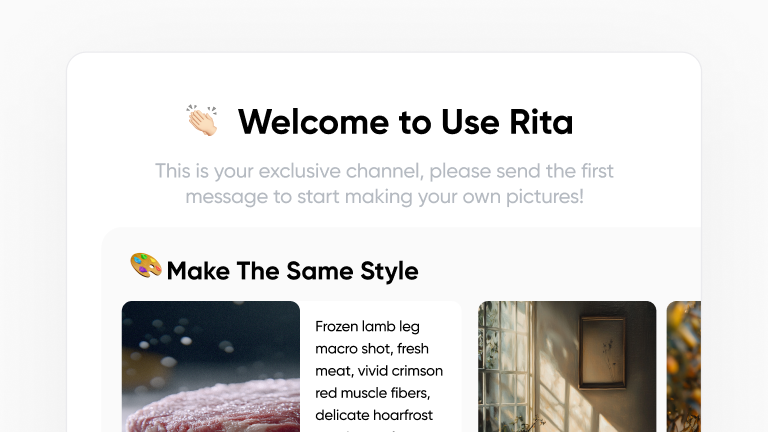Click 'This is your exclusive channel' subtitle line
Viewport: 768px width, 432px height.
pos(384,171)
